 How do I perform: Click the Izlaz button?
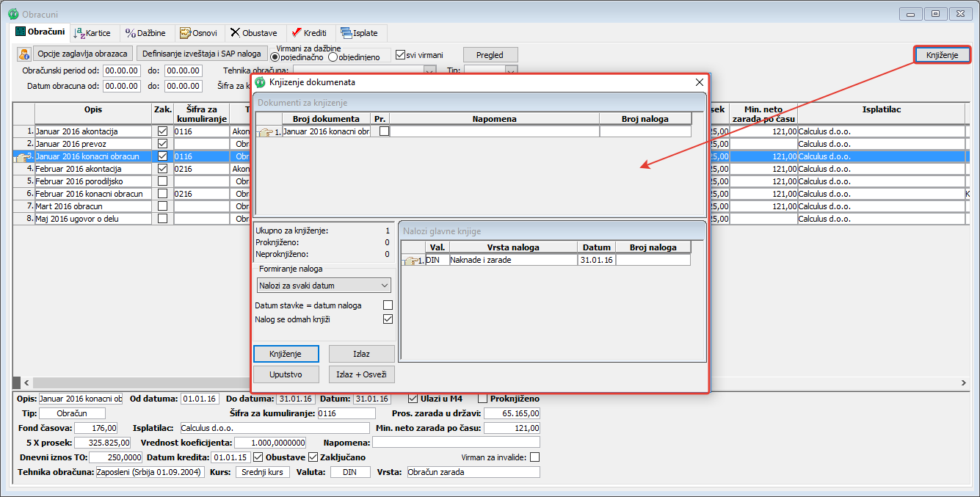click(361, 354)
